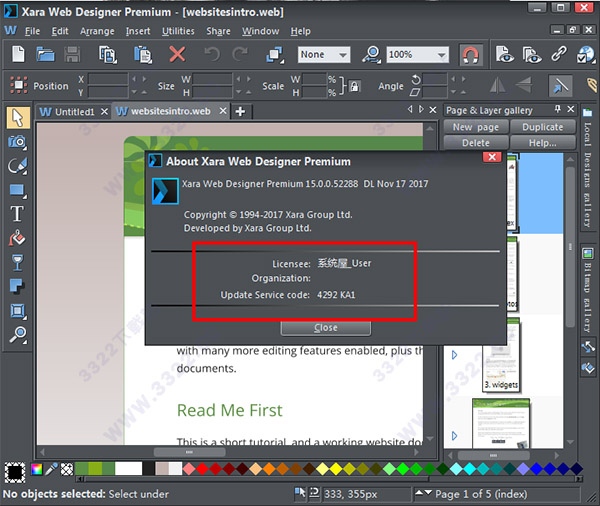Open the None quality dropdown
This screenshot has height=506, width=600.
click(x=324, y=55)
